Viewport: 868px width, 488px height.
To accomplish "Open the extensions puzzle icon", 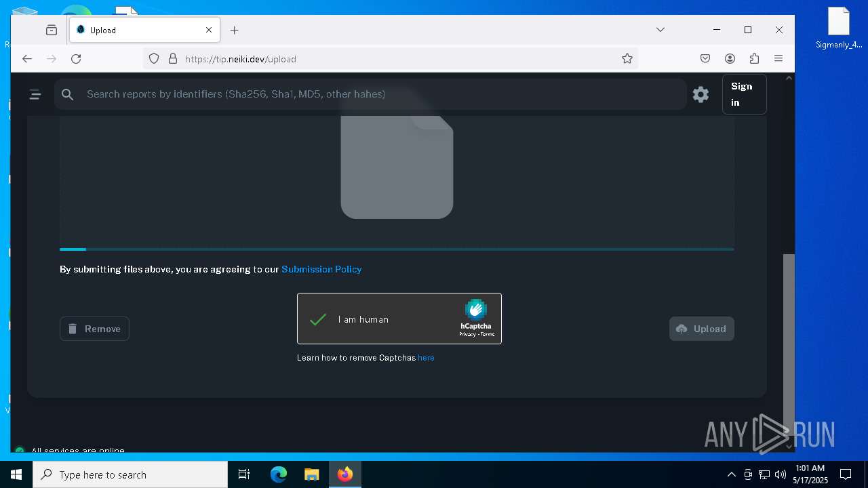I will [x=754, y=59].
